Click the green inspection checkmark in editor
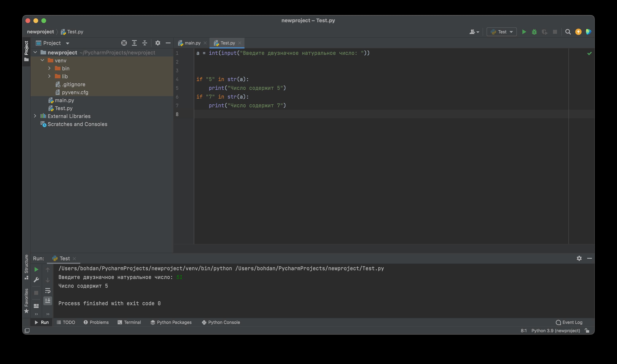The height and width of the screenshot is (364, 617). 589,53
